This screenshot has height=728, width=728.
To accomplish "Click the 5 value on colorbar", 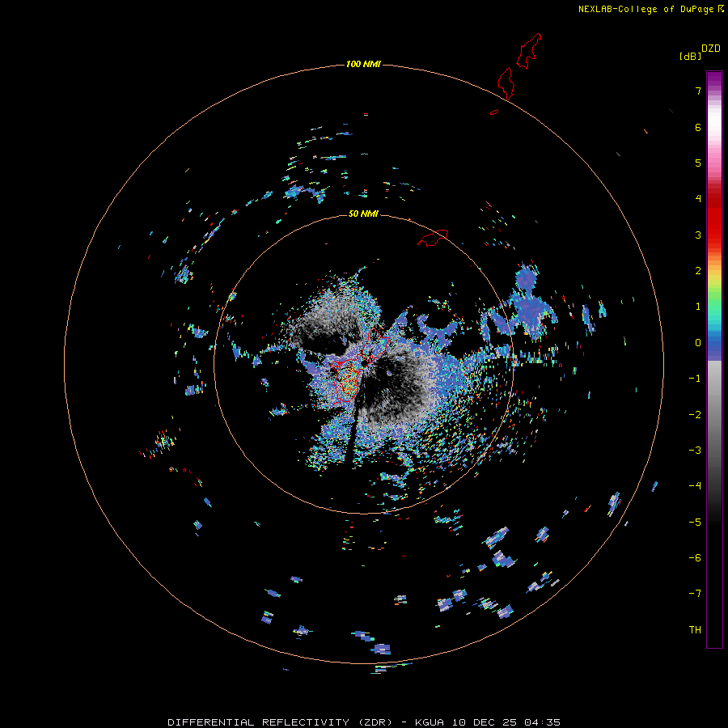I will click(698, 163).
